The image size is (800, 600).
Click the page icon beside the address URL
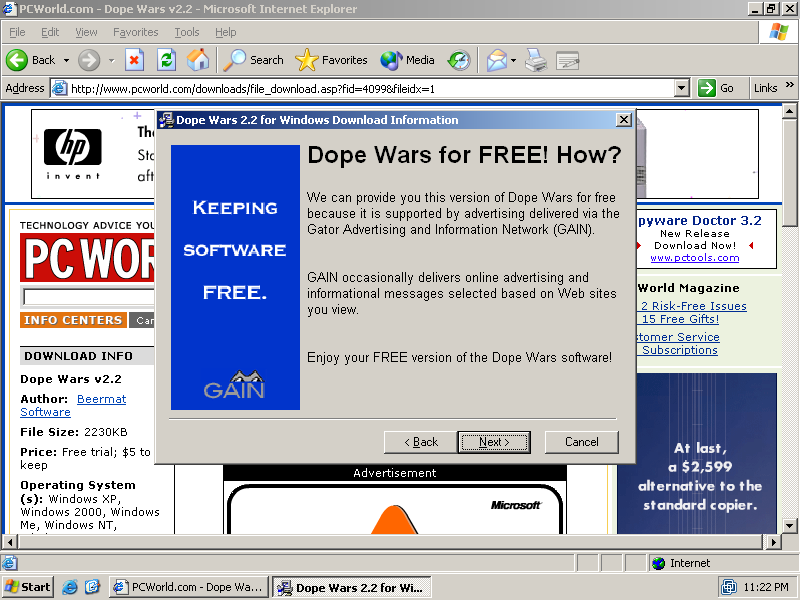click(60, 88)
